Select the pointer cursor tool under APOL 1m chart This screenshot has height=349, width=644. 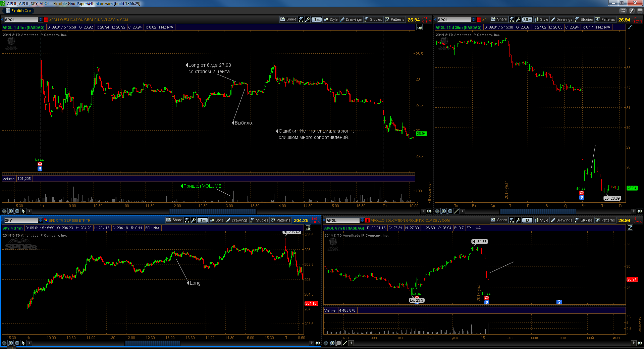pos(23,211)
